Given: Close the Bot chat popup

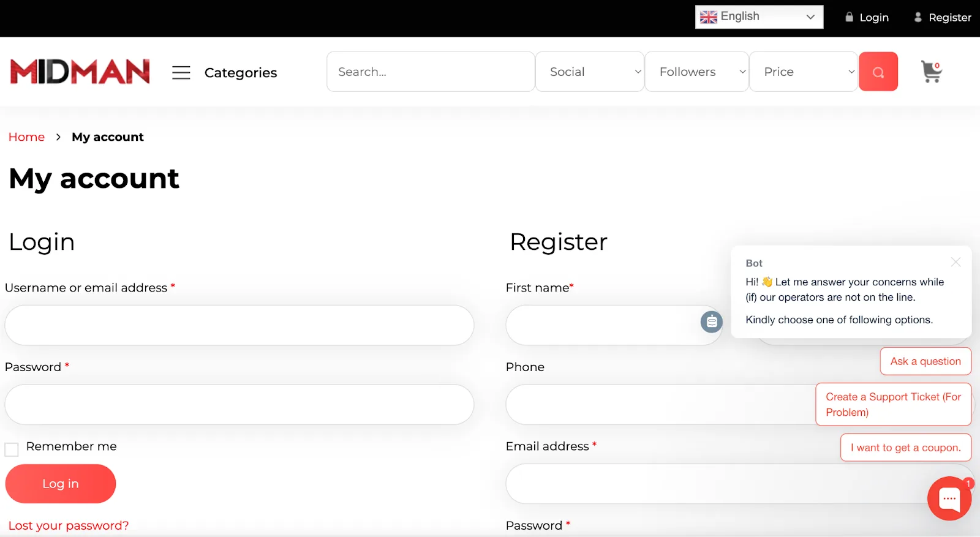Looking at the screenshot, I should tap(956, 262).
